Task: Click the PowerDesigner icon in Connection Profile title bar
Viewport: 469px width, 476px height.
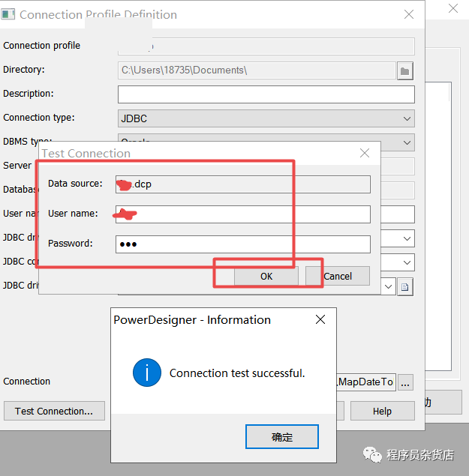Action: tap(8, 14)
